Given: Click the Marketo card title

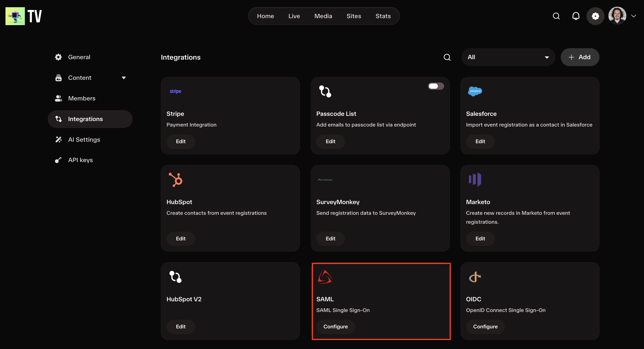Looking at the screenshot, I should [x=478, y=202].
